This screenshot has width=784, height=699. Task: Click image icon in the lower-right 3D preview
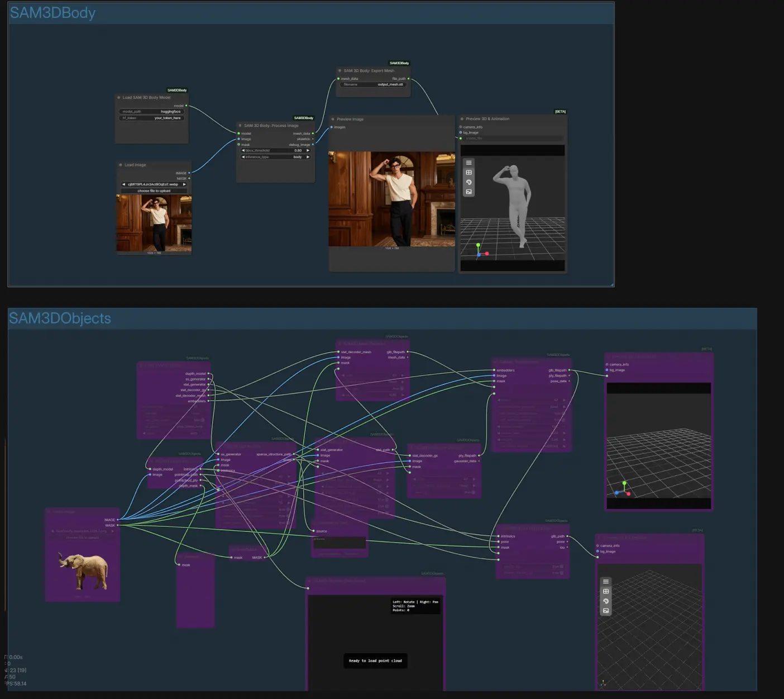click(606, 611)
